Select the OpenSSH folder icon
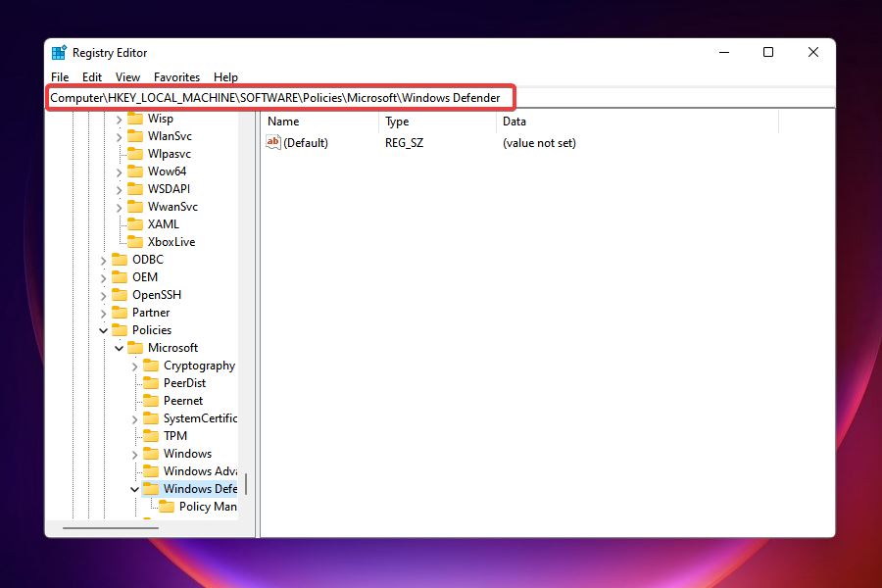The width and height of the screenshot is (882, 588). pyautogui.click(x=121, y=294)
